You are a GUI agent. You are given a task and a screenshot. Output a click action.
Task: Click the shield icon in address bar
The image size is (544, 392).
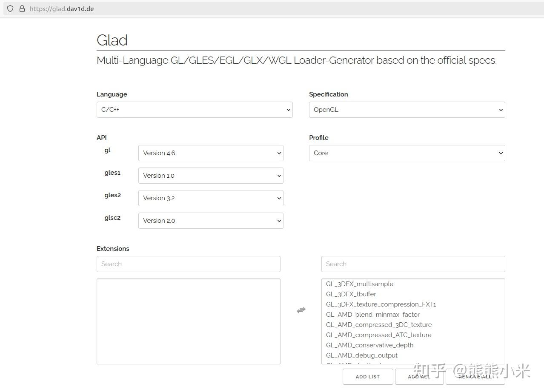tap(10, 9)
